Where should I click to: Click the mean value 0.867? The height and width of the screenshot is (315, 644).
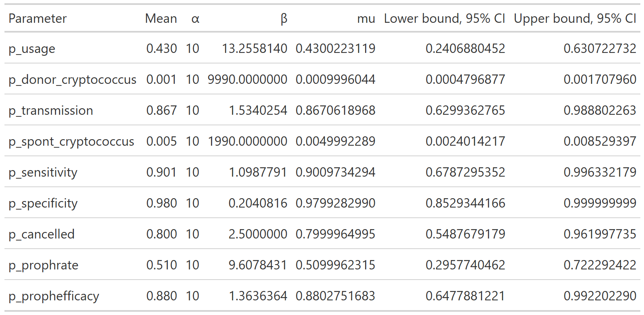pos(161,111)
